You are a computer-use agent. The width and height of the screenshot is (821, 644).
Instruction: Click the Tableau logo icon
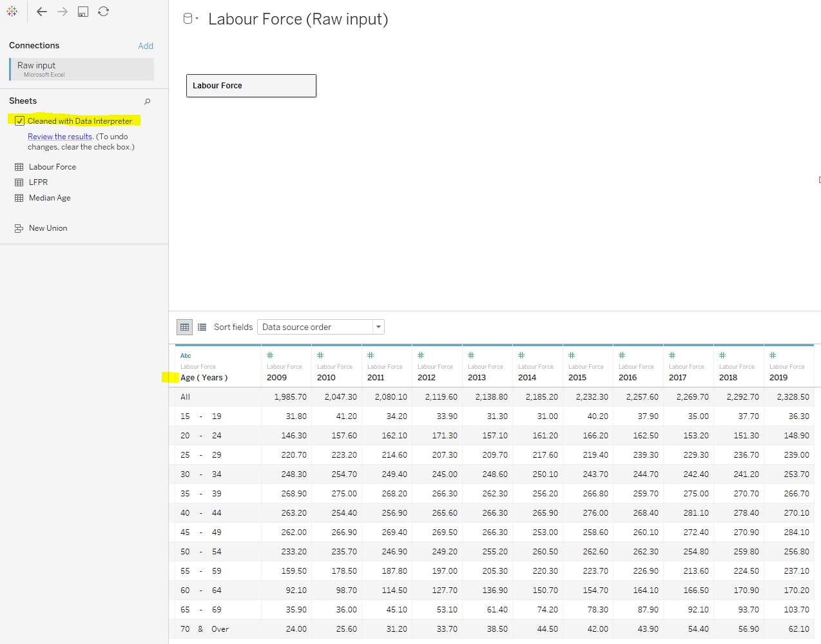pyautogui.click(x=12, y=11)
